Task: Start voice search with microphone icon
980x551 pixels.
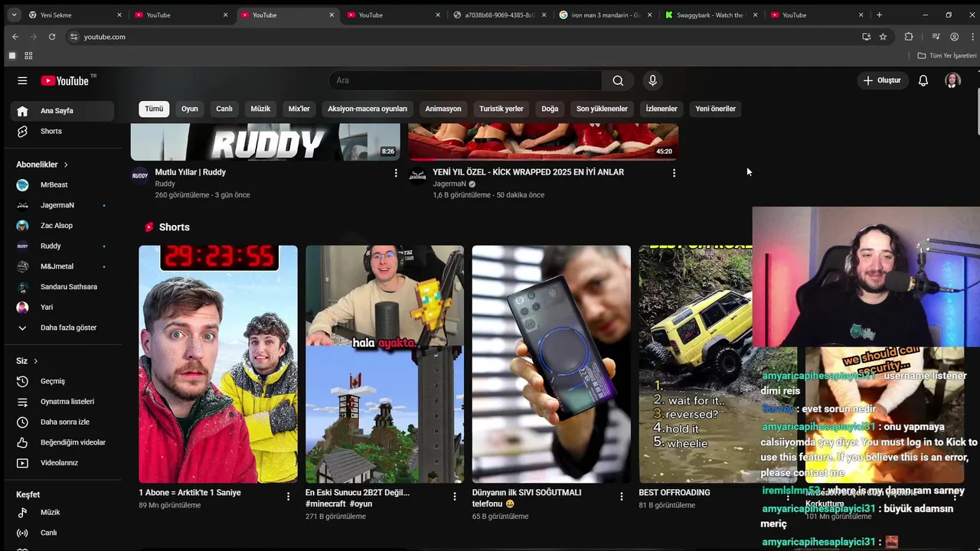Action: 652,80
